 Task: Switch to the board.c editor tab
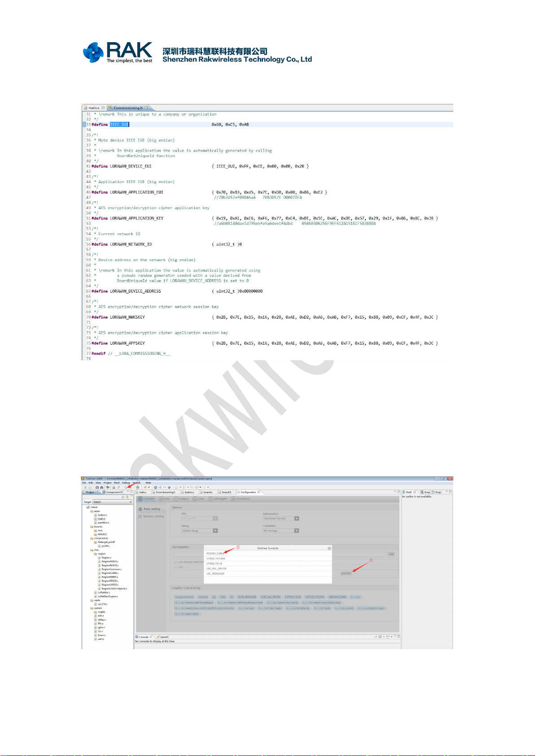pos(207,492)
